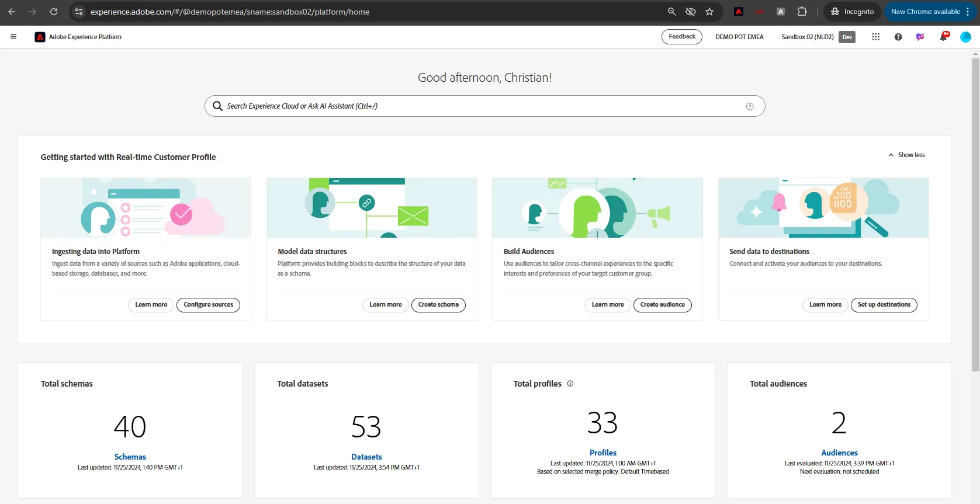The width and height of the screenshot is (980, 504).
Task: View site information icon in address bar
Action: [79, 12]
